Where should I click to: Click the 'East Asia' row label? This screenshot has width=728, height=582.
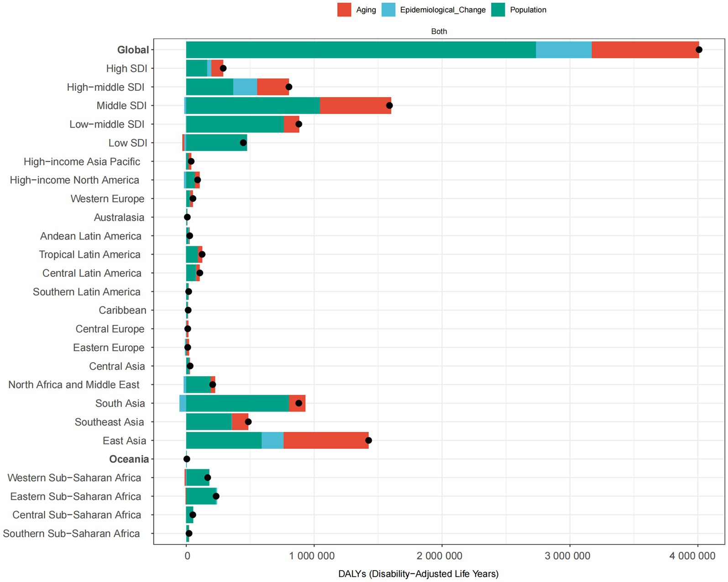(124, 441)
